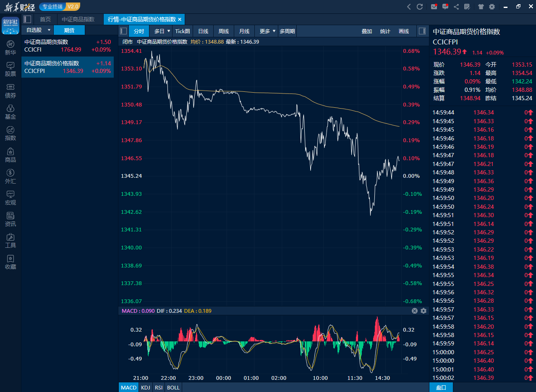Open MACD indicator settings via gear icon

point(423,311)
